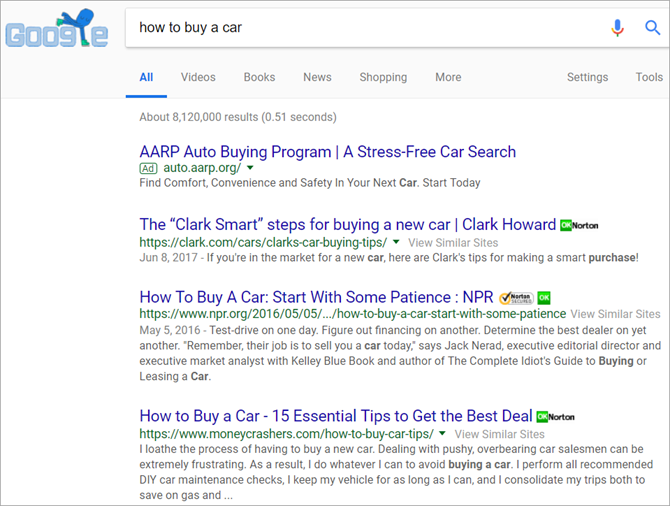This screenshot has height=506, width=670.
Task: Click View Similar Sites for moneycrashers.com
Action: (500, 434)
